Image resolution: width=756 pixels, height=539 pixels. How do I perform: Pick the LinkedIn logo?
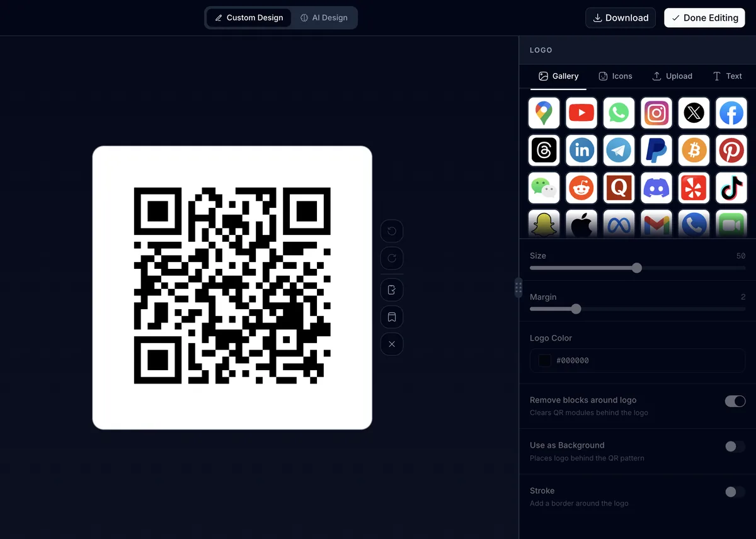(581, 150)
